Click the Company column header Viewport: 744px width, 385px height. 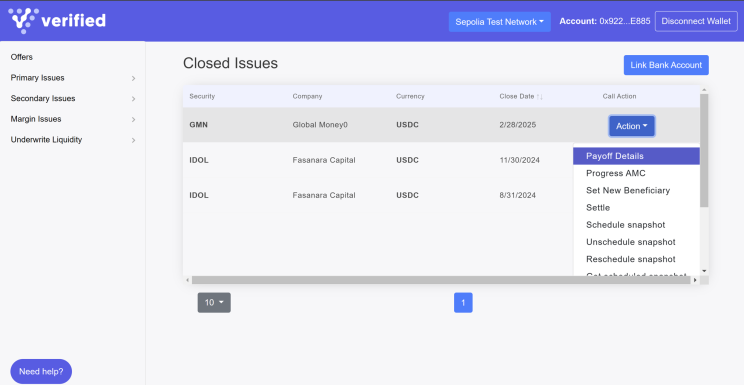(307, 96)
